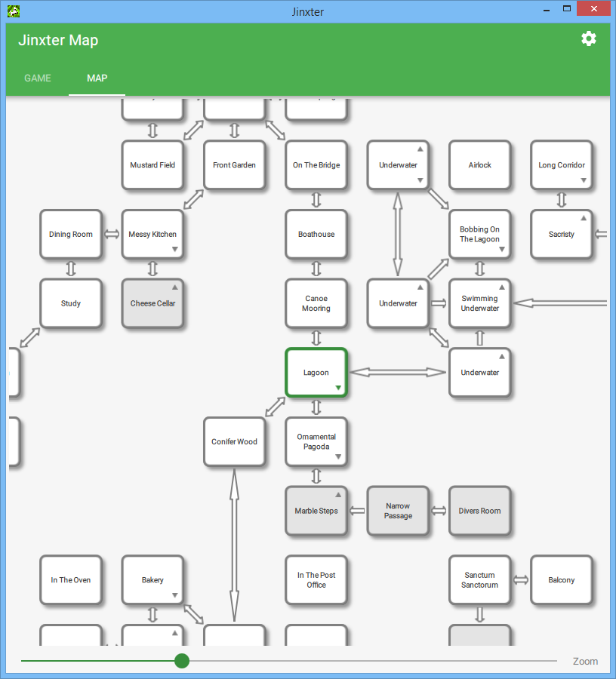Select the Airlock room on the map
Viewport: 616px width, 679px height.
[x=479, y=165]
